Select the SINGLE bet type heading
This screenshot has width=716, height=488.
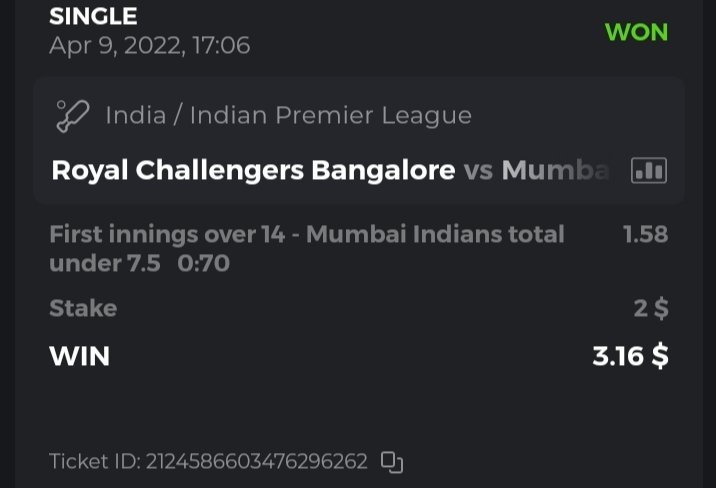[93, 16]
